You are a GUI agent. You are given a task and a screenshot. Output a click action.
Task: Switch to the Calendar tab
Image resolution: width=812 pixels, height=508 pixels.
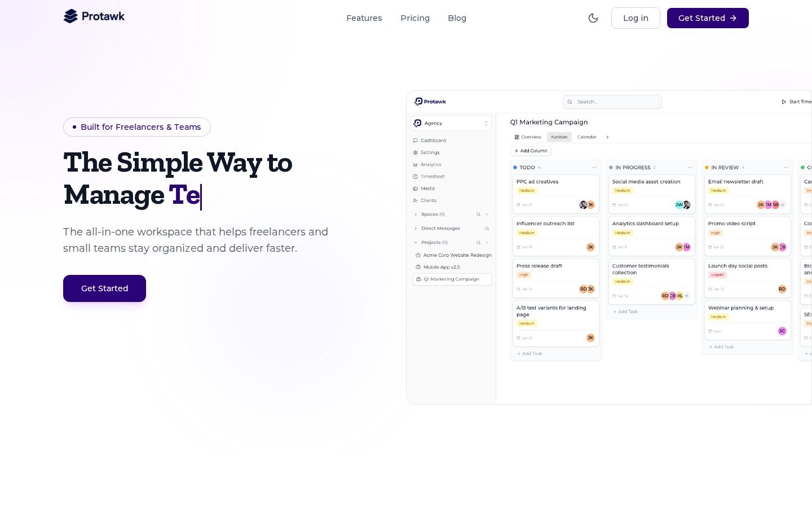click(x=587, y=137)
